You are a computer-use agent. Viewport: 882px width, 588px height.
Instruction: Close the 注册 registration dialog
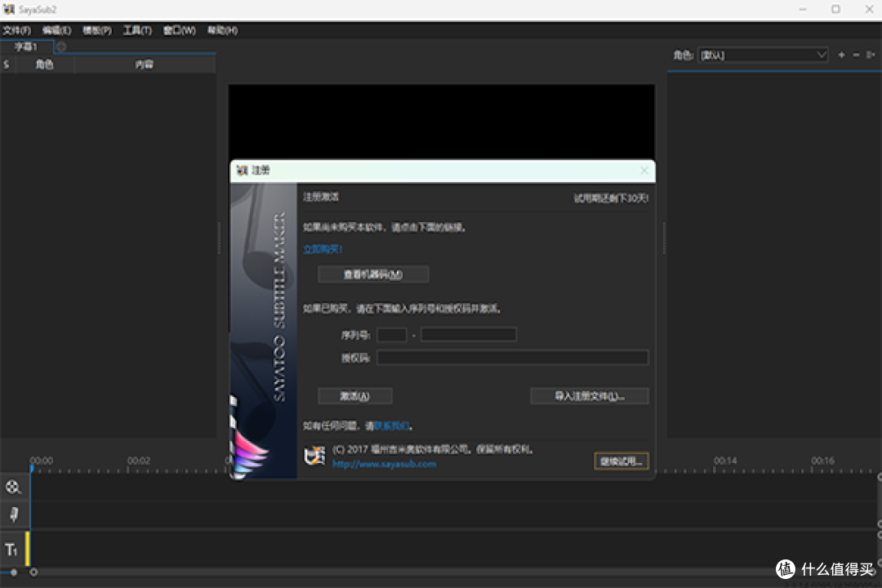click(644, 171)
